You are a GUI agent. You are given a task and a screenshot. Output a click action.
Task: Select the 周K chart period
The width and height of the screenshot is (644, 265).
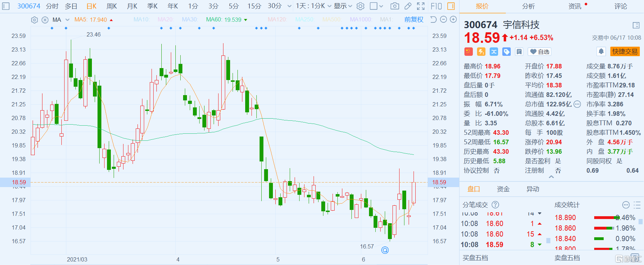click(112, 6)
